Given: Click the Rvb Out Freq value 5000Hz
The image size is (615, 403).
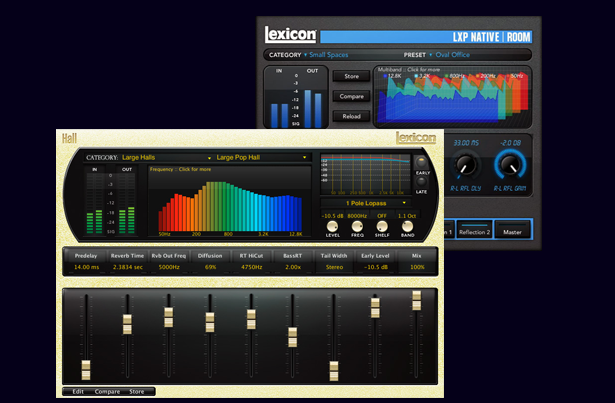Looking at the screenshot, I should (169, 267).
